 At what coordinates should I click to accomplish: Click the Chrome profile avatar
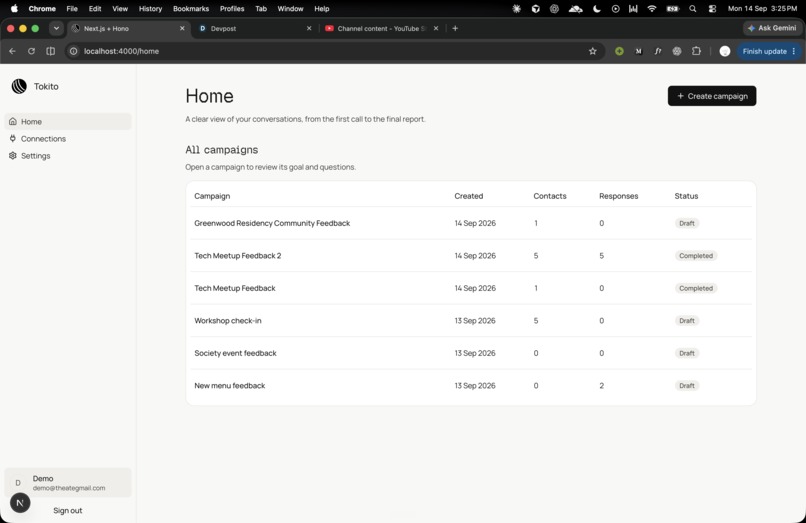(x=725, y=51)
